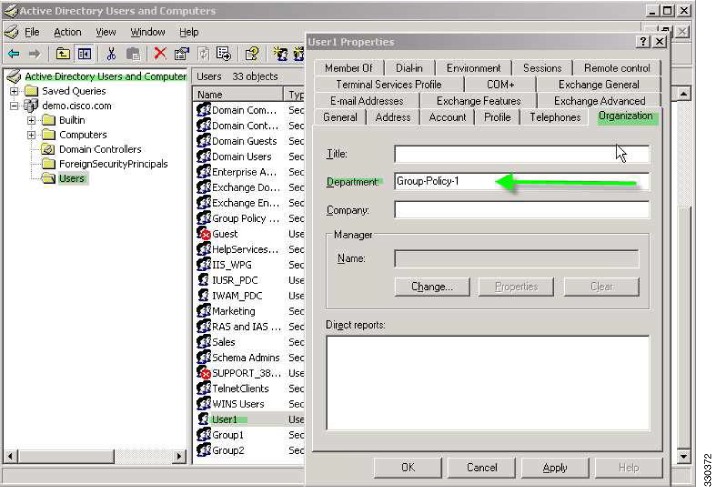The width and height of the screenshot is (714, 487).
Task: Click the User1 Properties question-mark help button
Action: click(x=643, y=41)
